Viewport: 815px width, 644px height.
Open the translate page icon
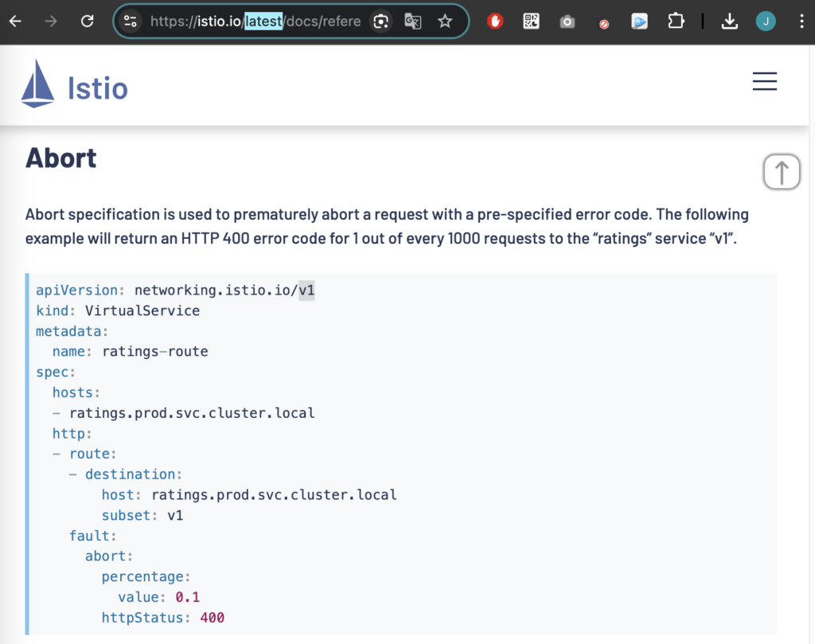413,21
